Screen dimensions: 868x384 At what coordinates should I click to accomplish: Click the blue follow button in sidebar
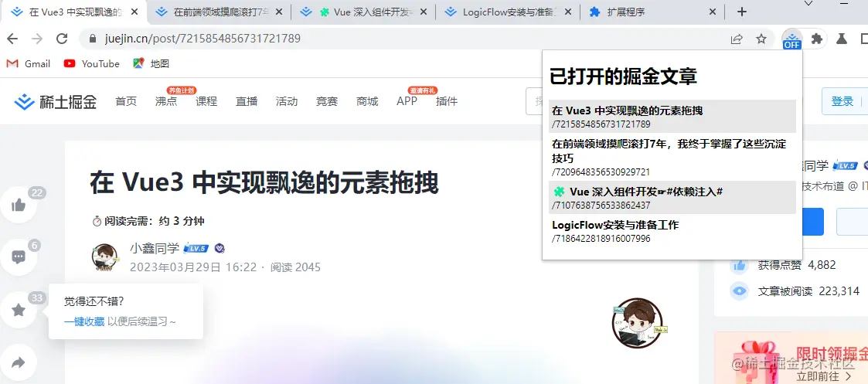tap(812, 222)
